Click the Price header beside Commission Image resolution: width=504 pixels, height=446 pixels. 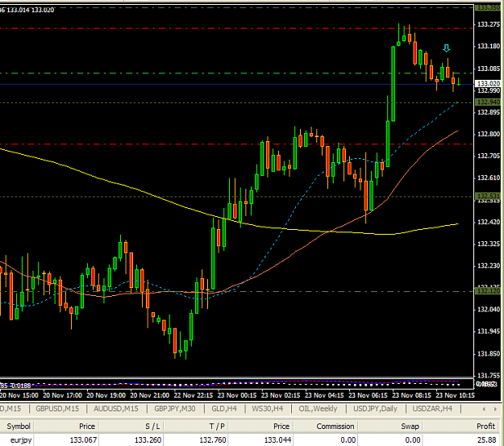pos(281,427)
